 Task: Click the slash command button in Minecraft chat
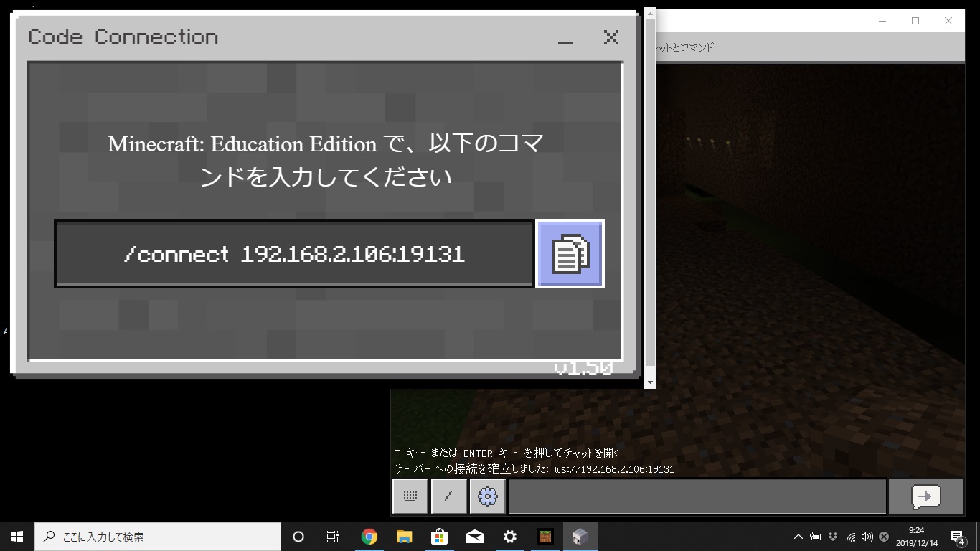tap(448, 496)
